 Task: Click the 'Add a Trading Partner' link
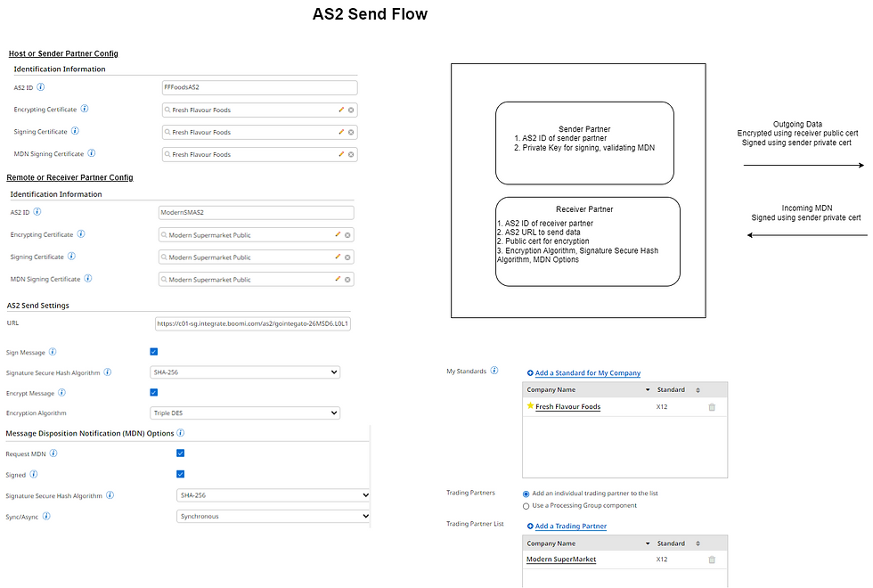coord(570,527)
